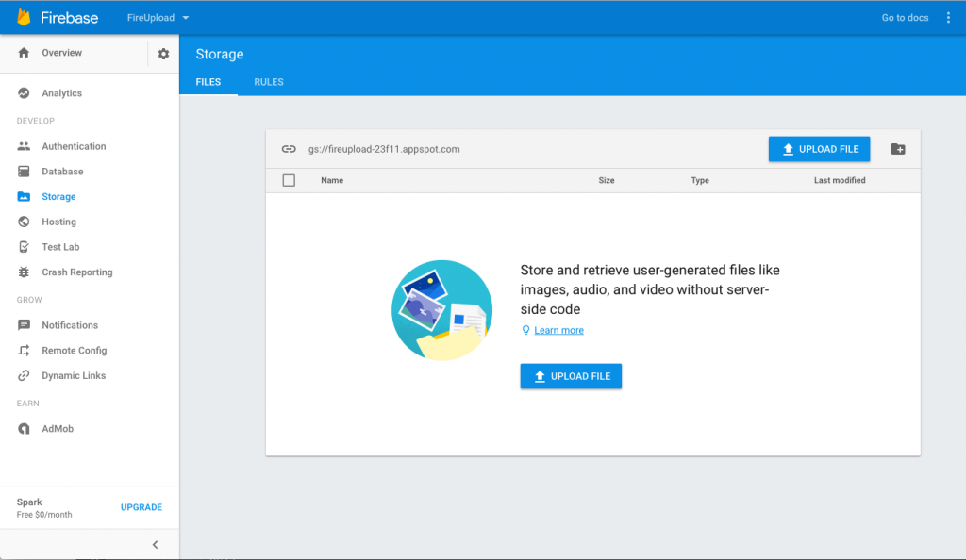Open Dynamic Links in the sidebar

point(74,375)
